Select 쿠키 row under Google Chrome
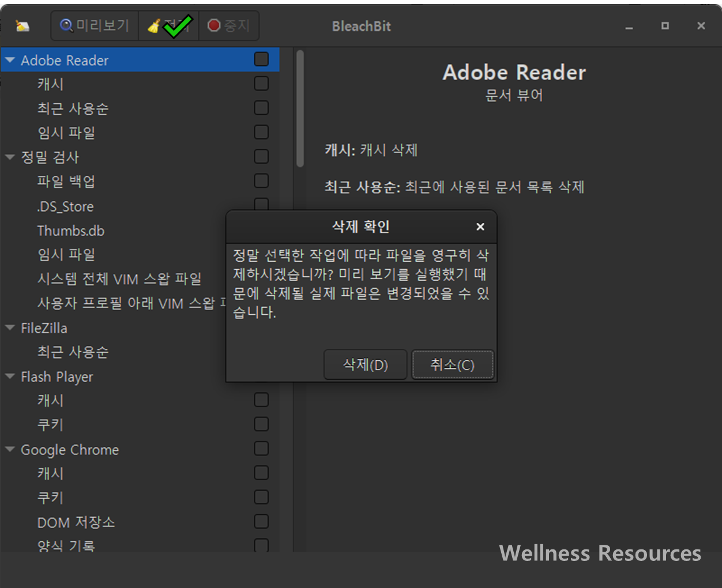 coord(140,497)
